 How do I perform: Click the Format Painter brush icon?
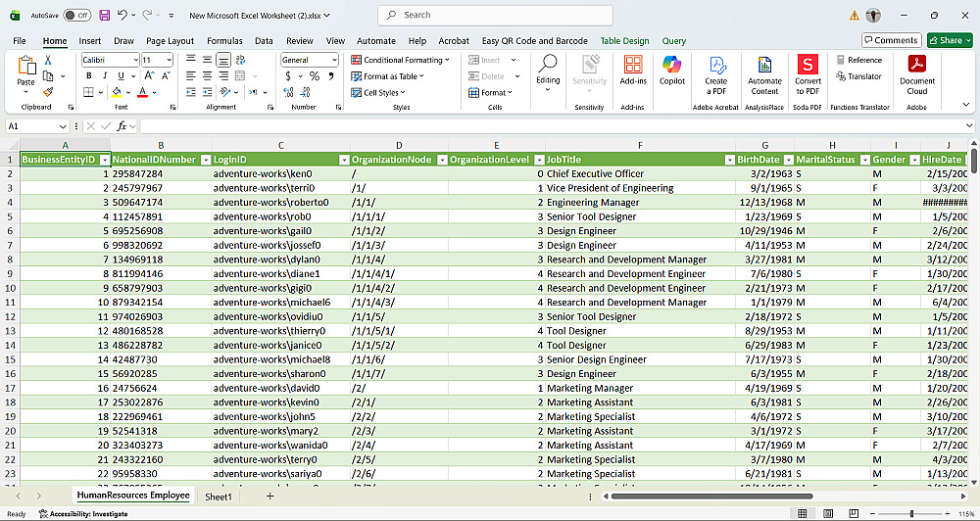pos(50,92)
